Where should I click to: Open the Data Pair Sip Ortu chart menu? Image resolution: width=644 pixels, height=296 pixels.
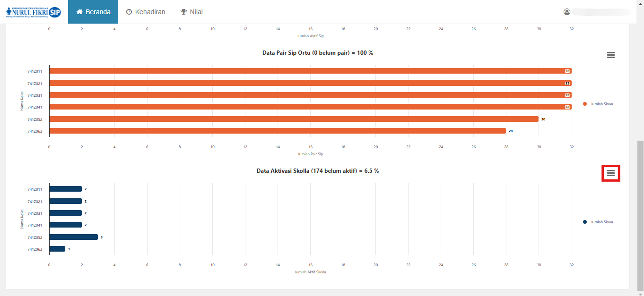pos(610,55)
